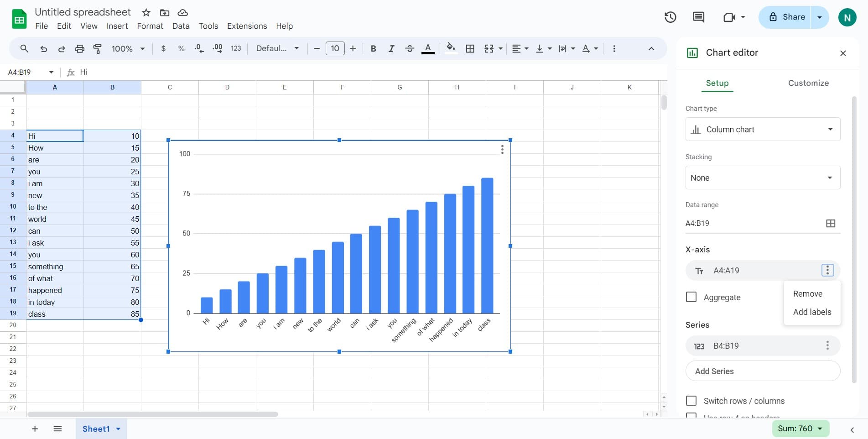Enable the Aggregate checkbox
The width and height of the screenshot is (868, 439).
coord(691,297)
